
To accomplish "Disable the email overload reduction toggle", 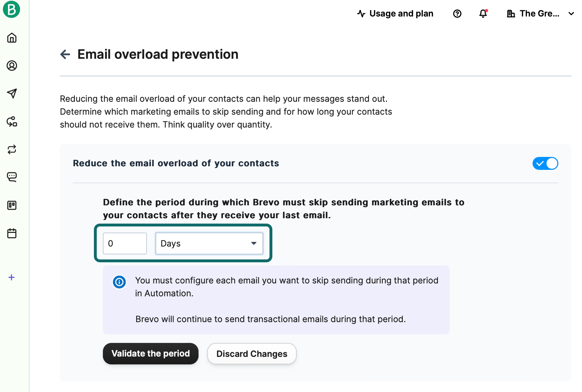I will [545, 163].
